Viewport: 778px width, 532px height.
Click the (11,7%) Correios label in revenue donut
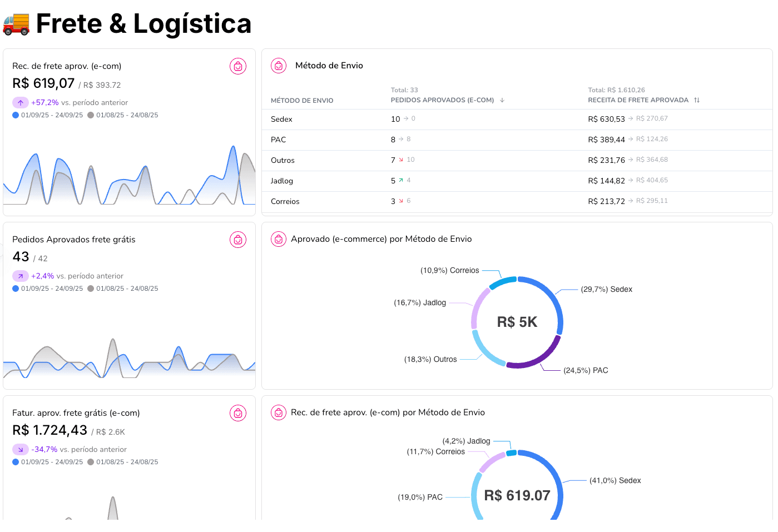[x=435, y=451]
